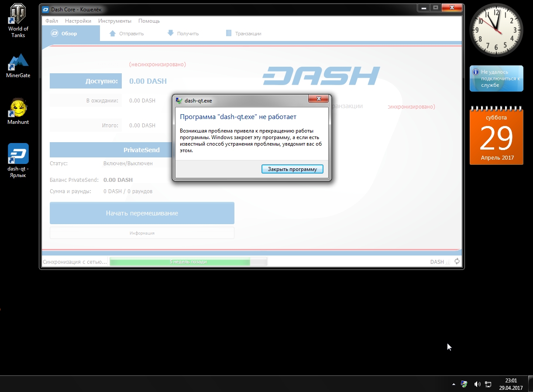Click the Overview tab icon
This screenshot has width=533, height=392.
click(55, 33)
